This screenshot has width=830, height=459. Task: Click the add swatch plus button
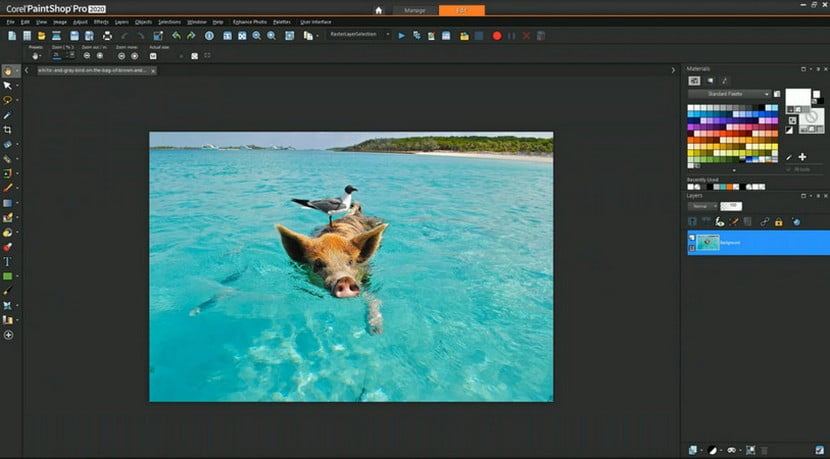coord(802,157)
